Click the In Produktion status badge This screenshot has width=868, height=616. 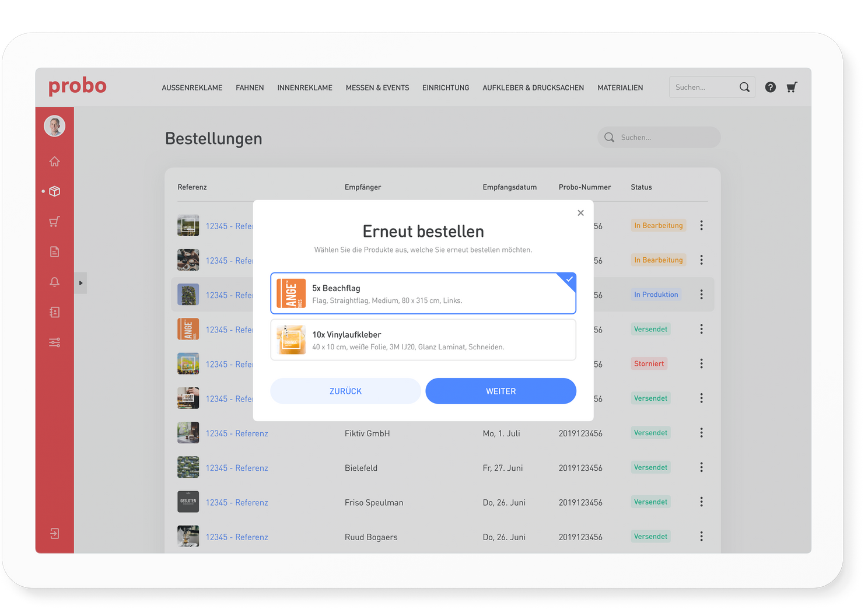tap(656, 295)
